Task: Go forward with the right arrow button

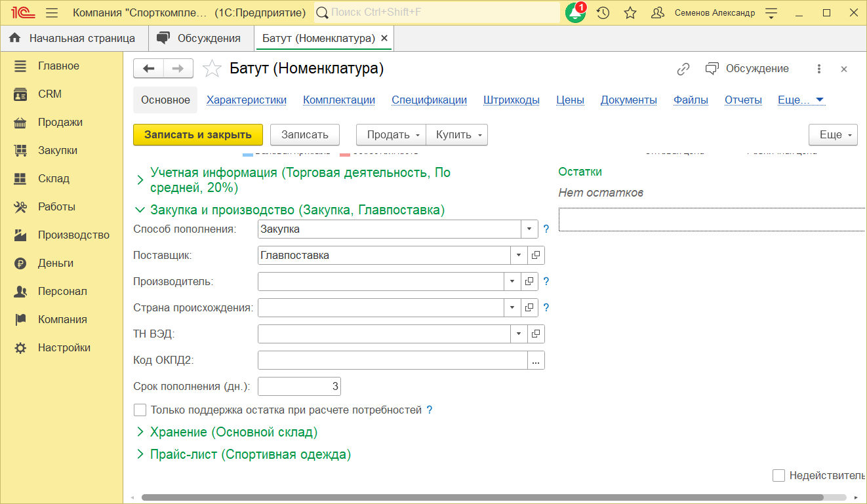Action: click(x=178, y=69)
